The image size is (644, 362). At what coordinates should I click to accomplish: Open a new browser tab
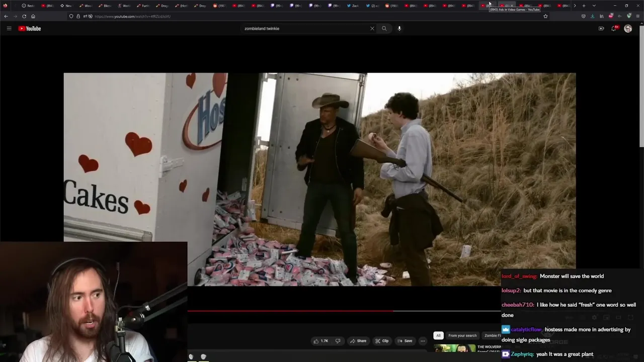coord(584,6)
